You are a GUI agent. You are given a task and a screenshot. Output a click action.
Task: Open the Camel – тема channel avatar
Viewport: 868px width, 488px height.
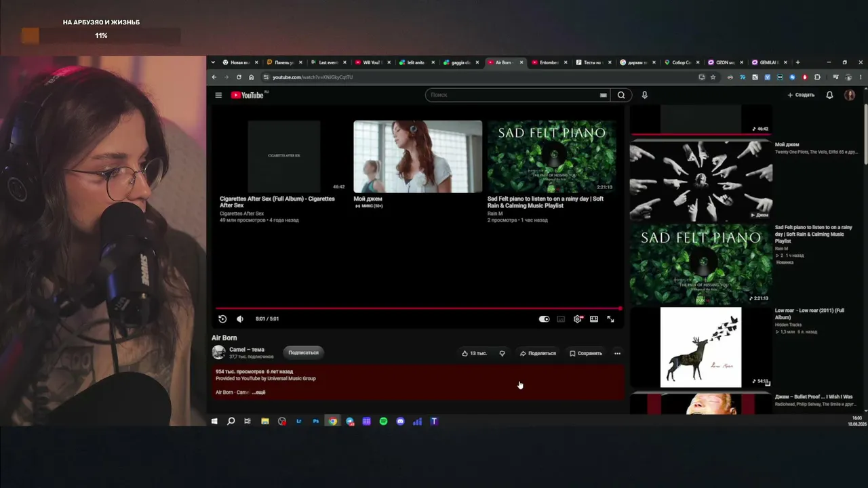(x=218, y=352)
